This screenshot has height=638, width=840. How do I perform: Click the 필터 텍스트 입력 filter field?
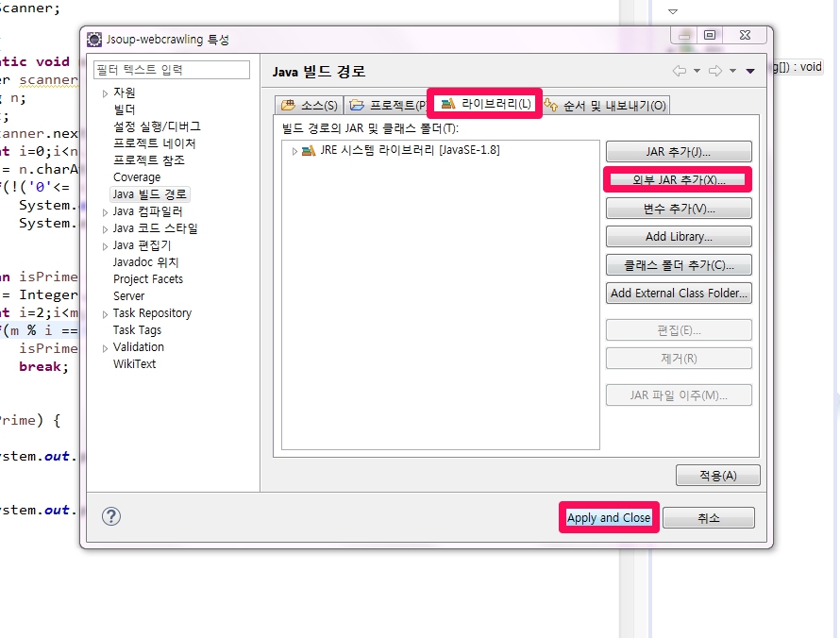coord(172,70)
